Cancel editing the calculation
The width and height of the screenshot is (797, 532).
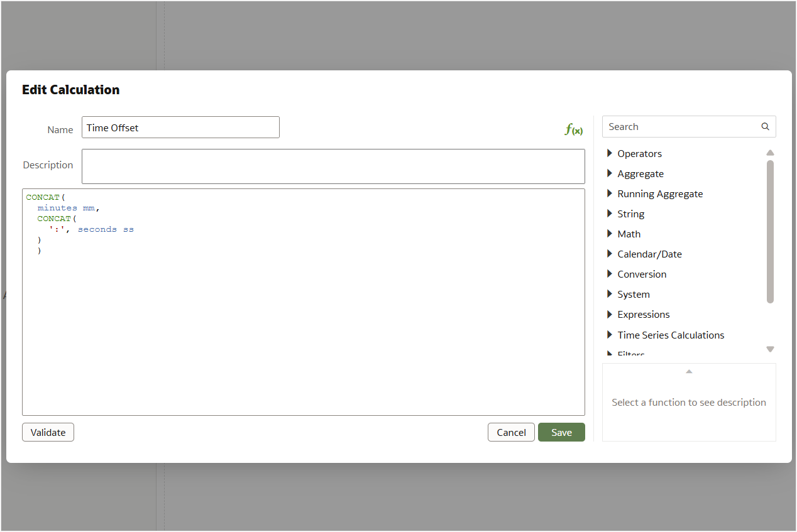[511, 432]
